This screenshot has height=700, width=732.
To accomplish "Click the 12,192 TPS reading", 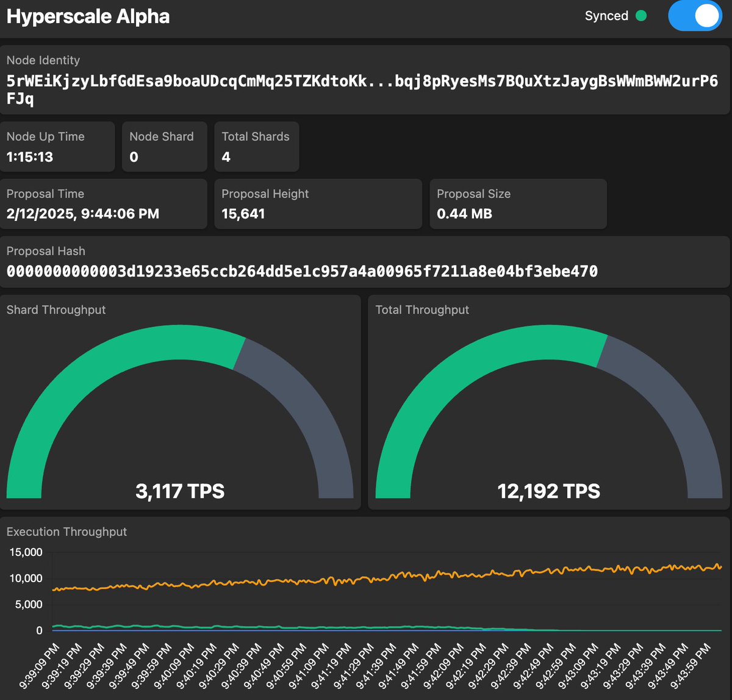I will [x=549, y=491].
